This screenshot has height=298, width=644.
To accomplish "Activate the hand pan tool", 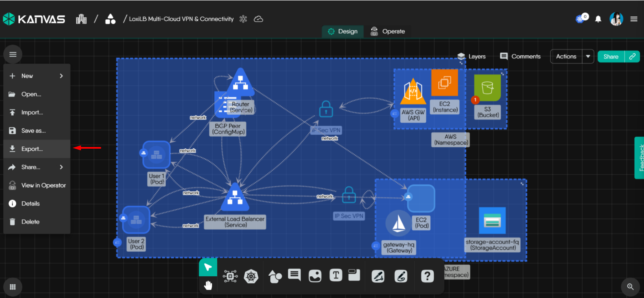I will 208,285.
